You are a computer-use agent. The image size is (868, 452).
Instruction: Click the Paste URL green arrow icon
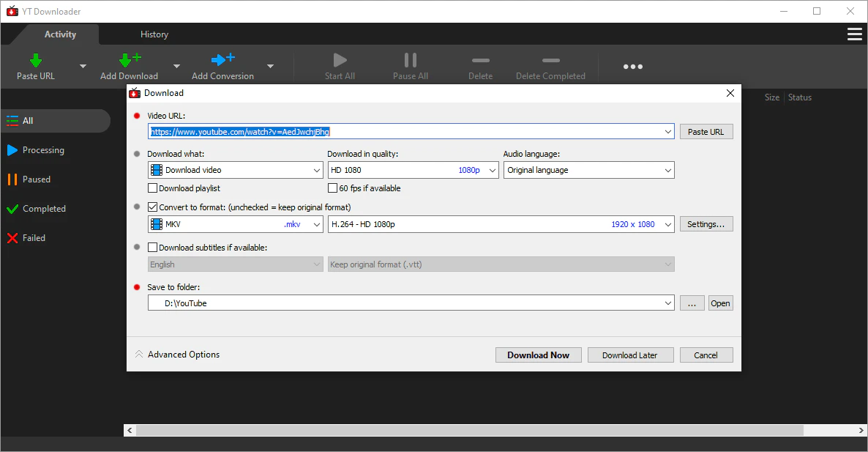pyautogui.click(x=35, y=61)
